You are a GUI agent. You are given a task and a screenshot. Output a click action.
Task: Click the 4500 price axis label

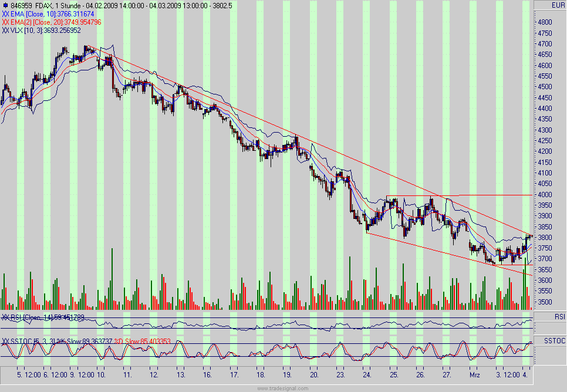pyautogui.click(x=545, y=87)
